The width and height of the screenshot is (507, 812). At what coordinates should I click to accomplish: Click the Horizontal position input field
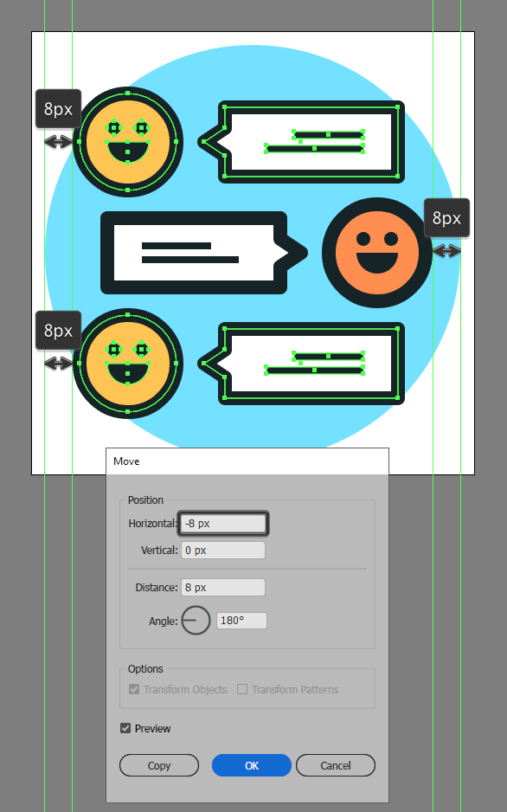coord(223,523)
